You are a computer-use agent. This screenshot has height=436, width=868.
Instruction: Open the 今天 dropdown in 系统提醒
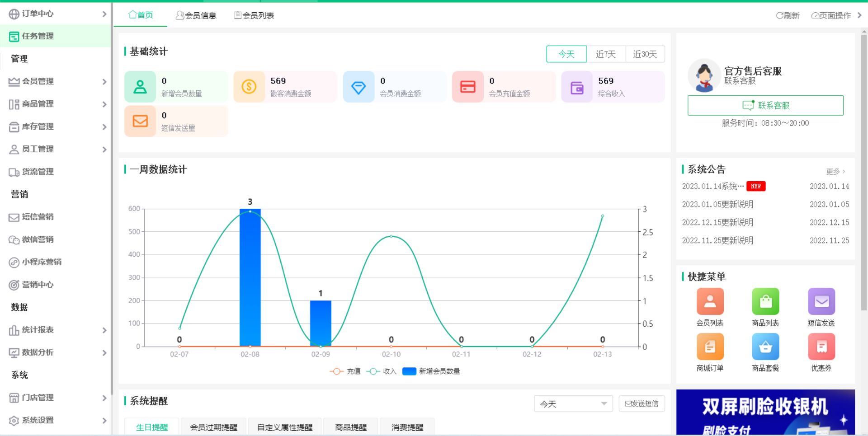[x=573, y=403]
